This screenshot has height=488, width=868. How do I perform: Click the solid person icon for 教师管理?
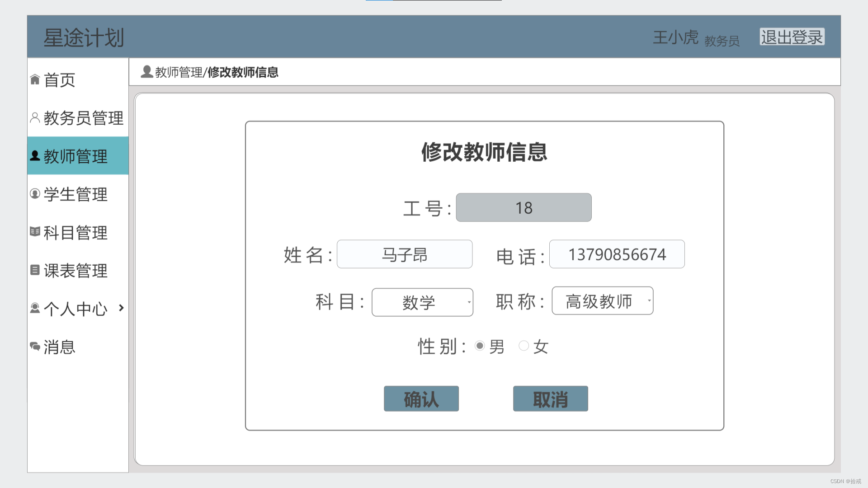(x=35, y=156)
